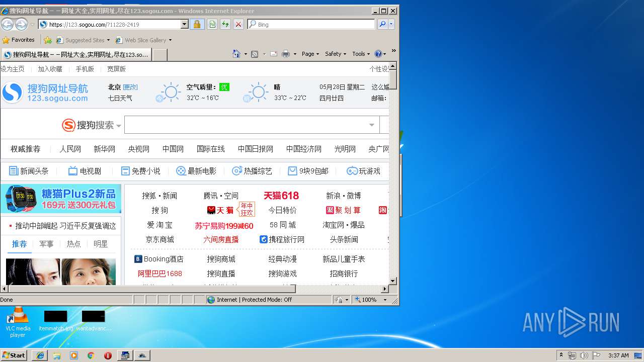Viewport: 644px width, 362px height.
Task: Open the 新闻头条 news icon link
Action: coord(29,171)
